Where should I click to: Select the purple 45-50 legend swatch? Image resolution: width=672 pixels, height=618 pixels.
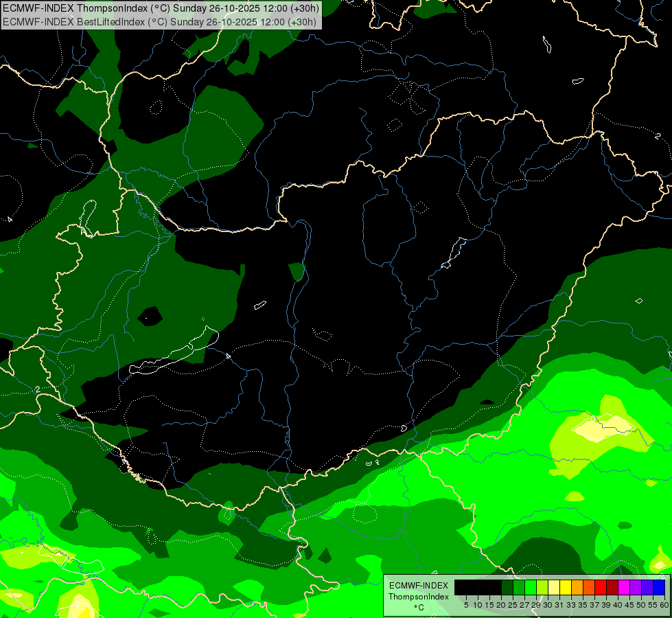tap(636, 587)
